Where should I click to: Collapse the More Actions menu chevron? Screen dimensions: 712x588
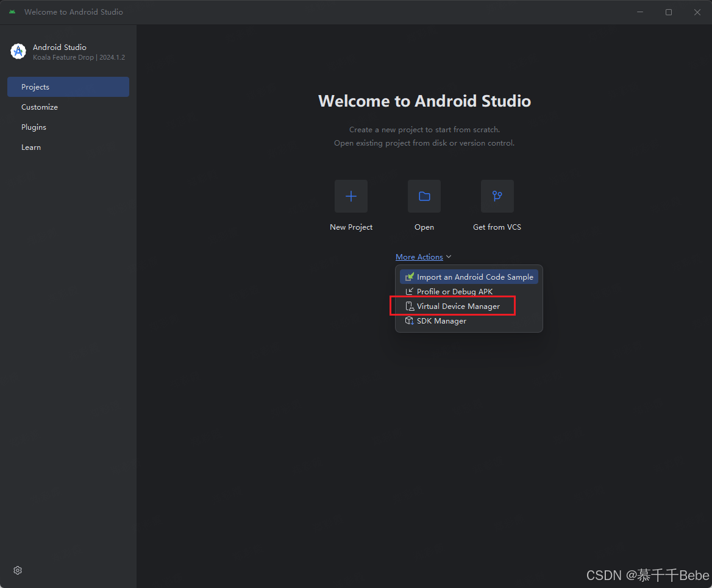(x=449, y=257)
